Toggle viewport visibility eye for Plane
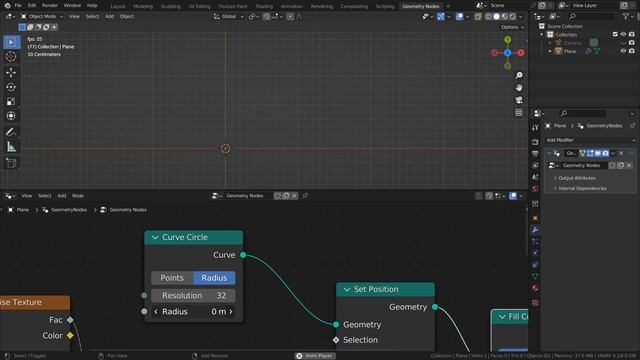The image size is (640, 360). 623,51
